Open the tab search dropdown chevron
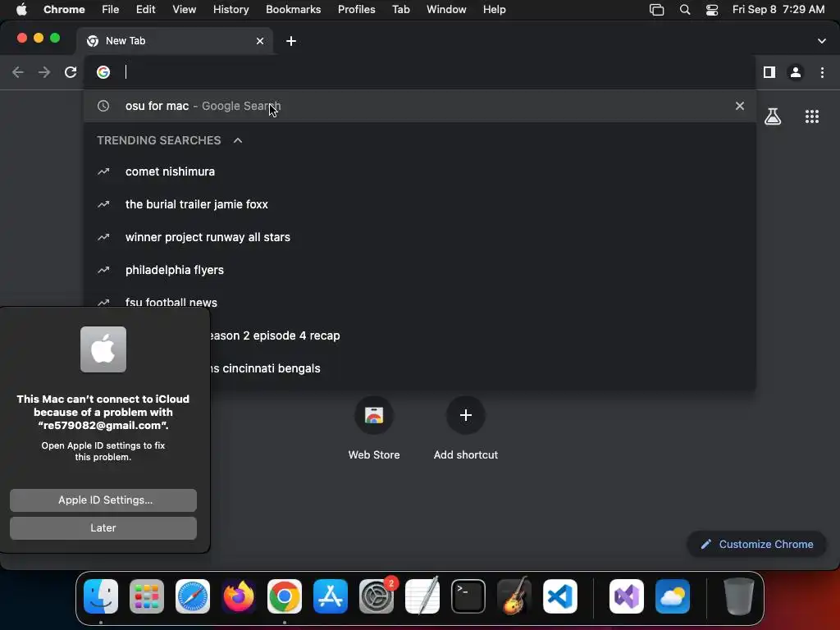Image resolution: width=840 pixels, height=630 pixels. pyautogui.click(x=822, y=41)
